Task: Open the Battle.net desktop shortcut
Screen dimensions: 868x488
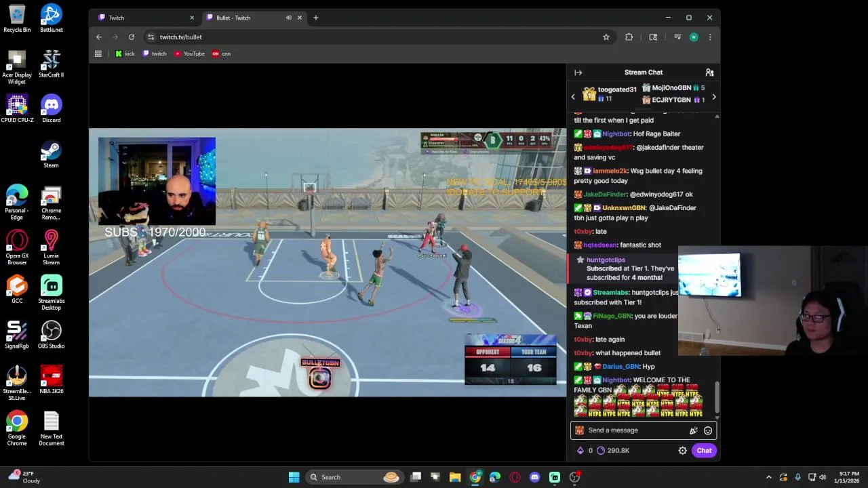Action: [52, 18]
